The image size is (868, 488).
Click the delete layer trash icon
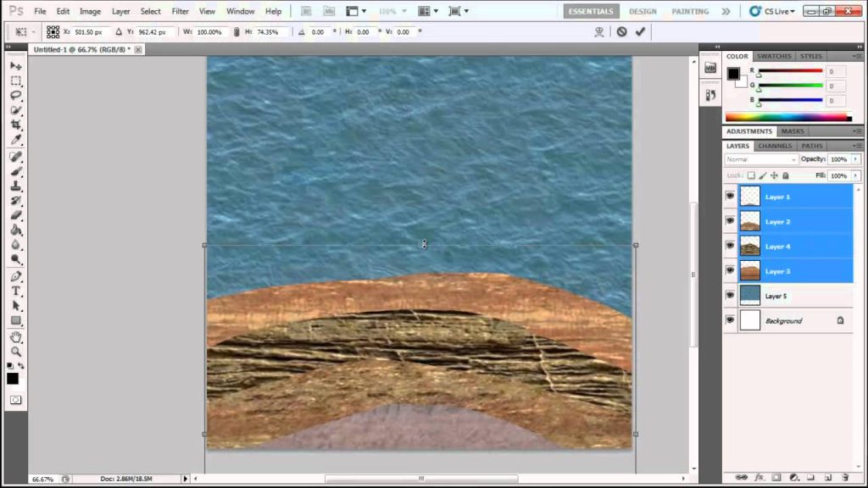coord(845,478)
